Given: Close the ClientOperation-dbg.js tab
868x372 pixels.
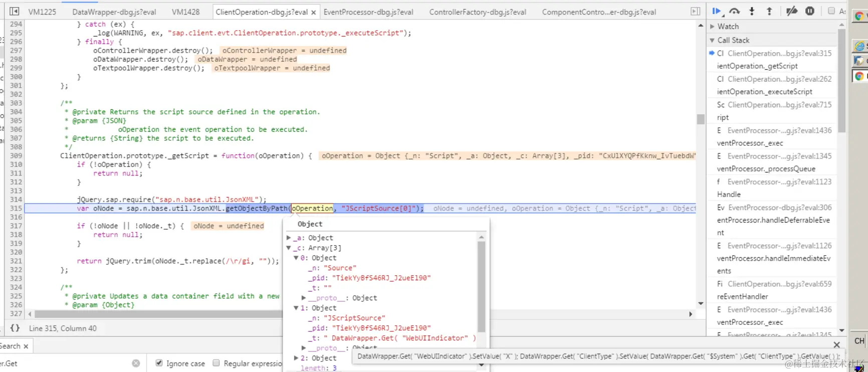Looking at the screenshot, I should pos(314,12).
